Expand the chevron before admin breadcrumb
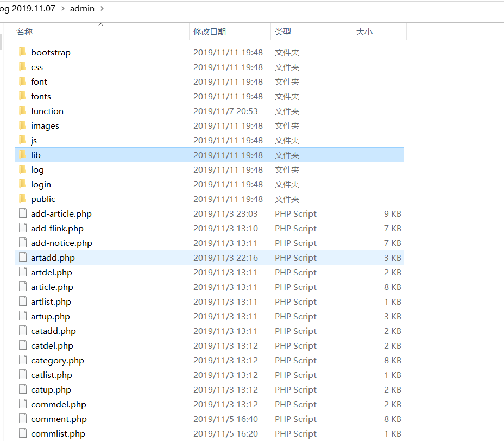This screenshot has height=441, width=504. 62,9
